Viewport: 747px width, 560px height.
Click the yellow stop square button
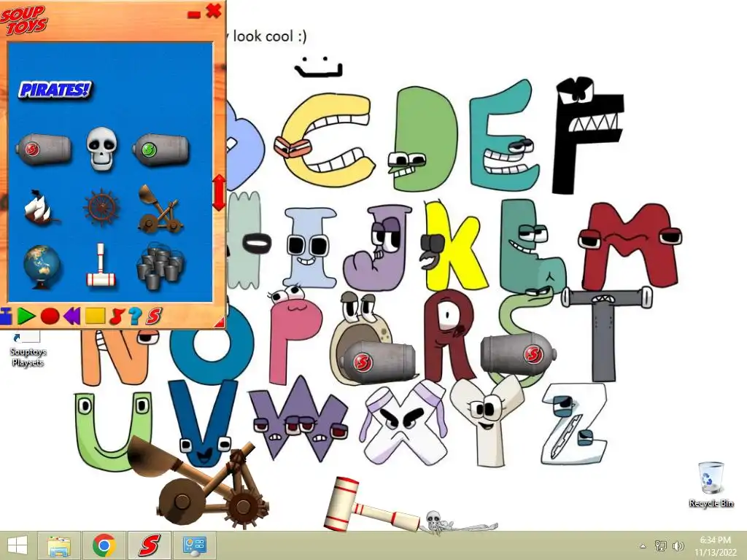pos(95,316)
